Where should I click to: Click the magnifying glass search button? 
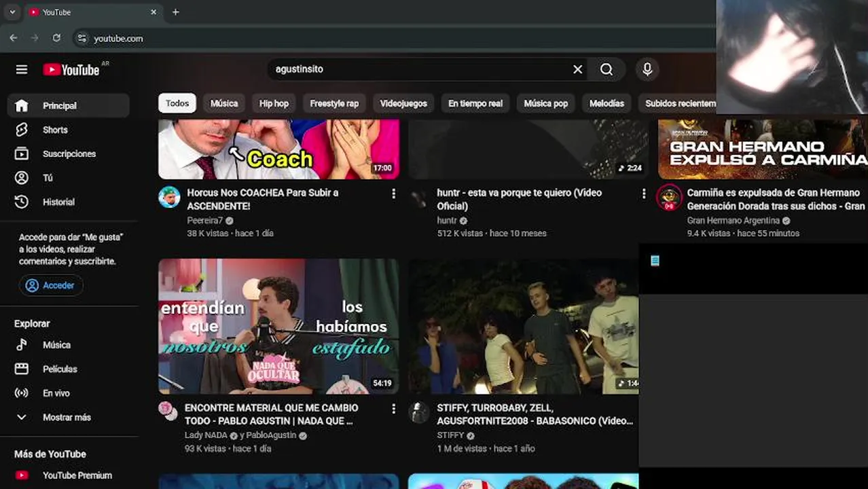click(x=607, y=69)
